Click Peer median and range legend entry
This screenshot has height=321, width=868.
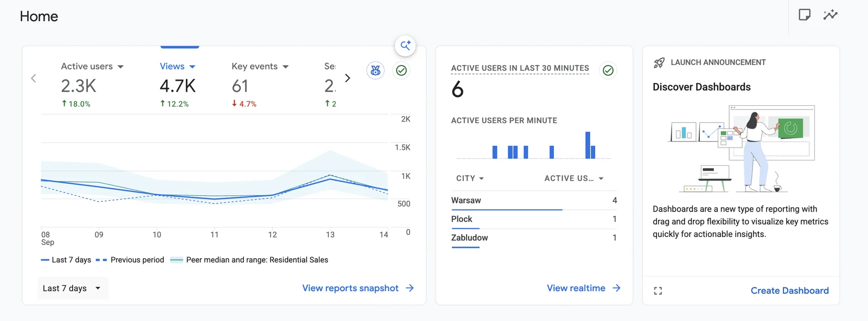250,260
